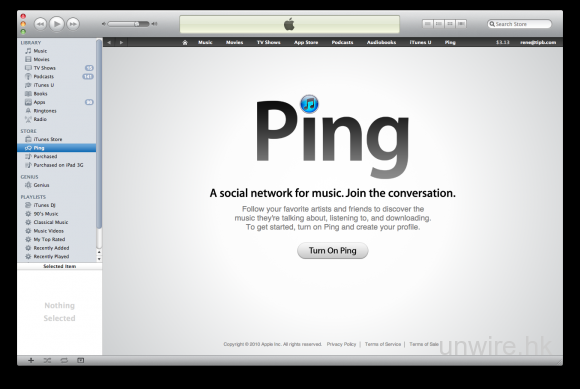Select iTunes U in the Library sidebar

pyautogui.click(x=57, y=85)
